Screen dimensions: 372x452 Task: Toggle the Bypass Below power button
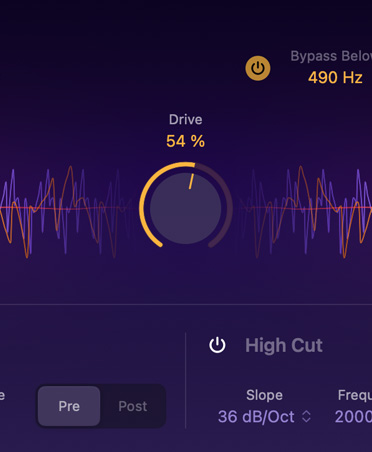click(x=258, y=68)
